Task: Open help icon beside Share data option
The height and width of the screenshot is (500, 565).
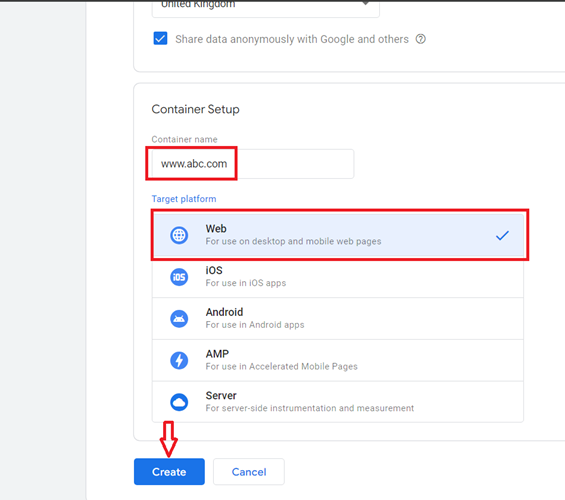Action: (x=421, y=39)
